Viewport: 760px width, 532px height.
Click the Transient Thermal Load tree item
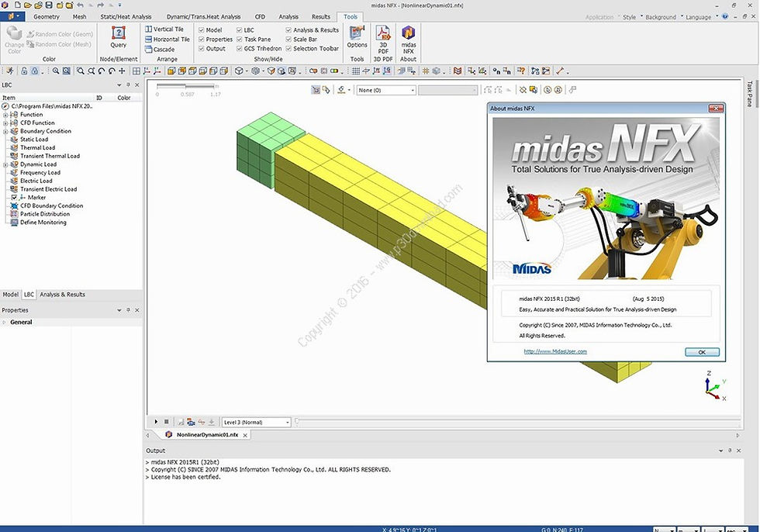click(x=50, y=156)
